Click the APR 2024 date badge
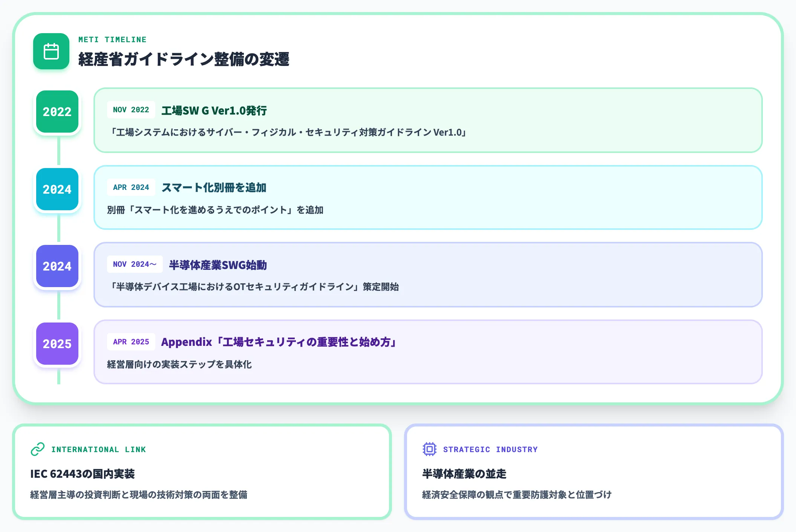The image size is (796, 532). coord(131,187)
